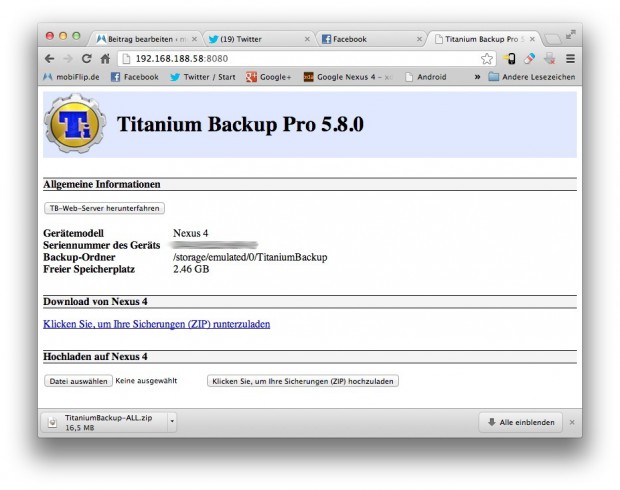Click the Freier Speicherplatz label
This screenshot has height=490, width=620.
(89, 269)
